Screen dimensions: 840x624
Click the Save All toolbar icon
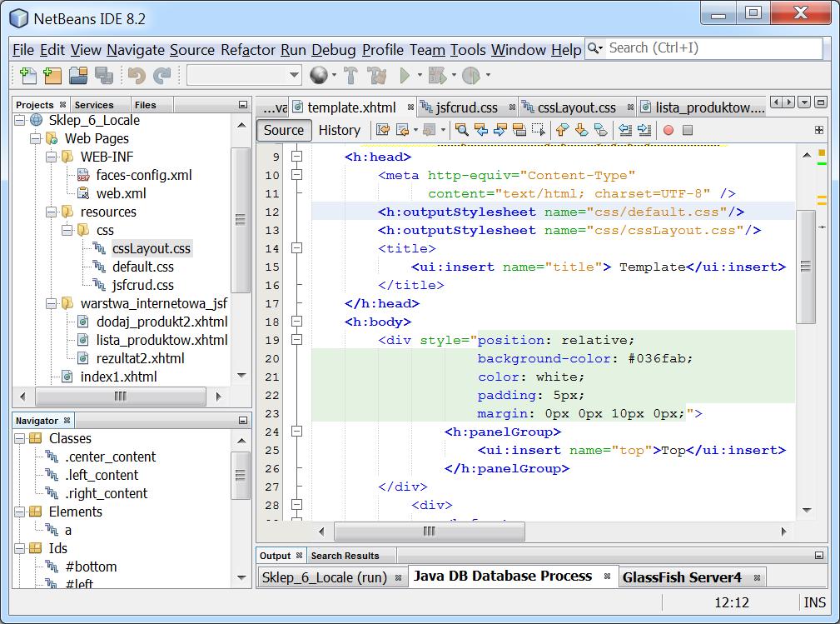tap(104, 76)
